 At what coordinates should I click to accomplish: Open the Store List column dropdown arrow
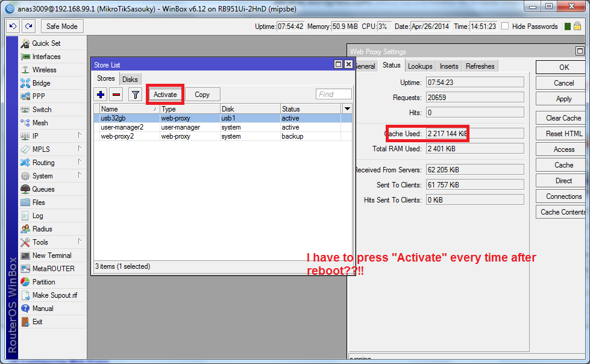pyautogui.click(x=347, y=109)
